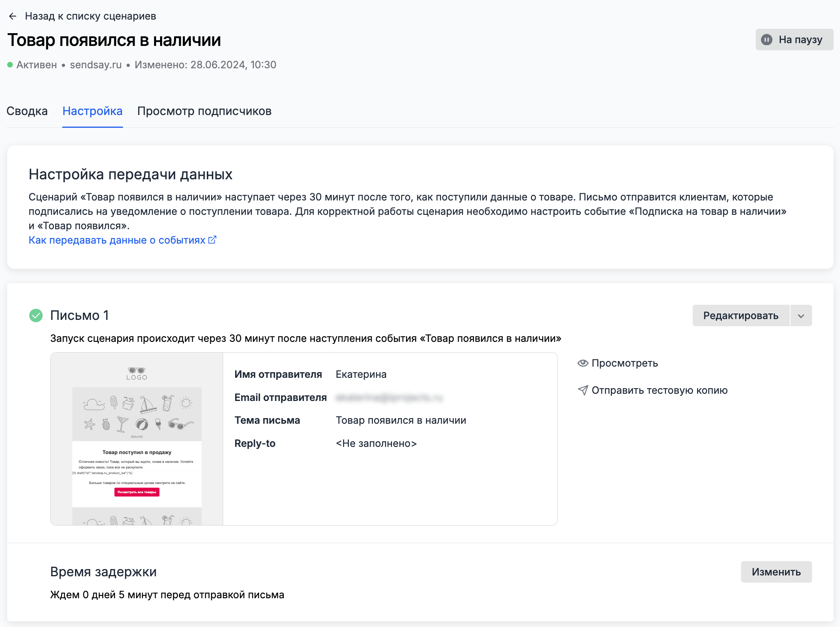Click the green Активен status dot
Screen dimensions: 840x627
click(10, 65)
